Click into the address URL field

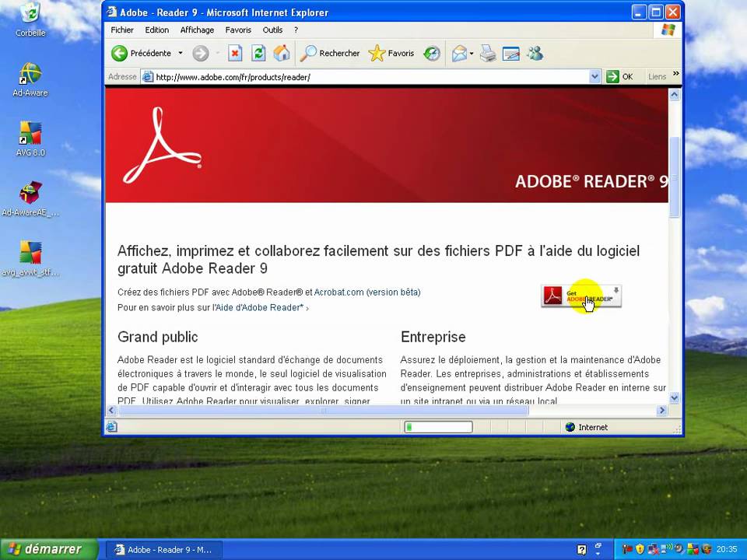[x=366, y=77]
